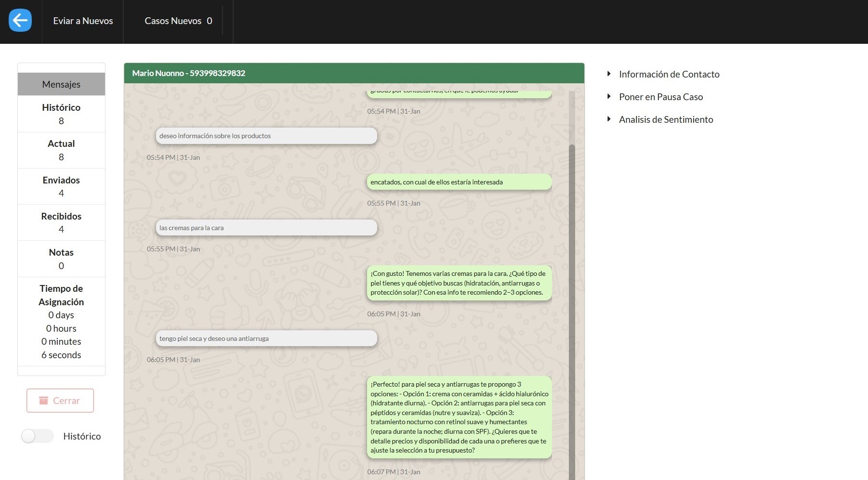868x480 pixels.
Task: Select the Mensajes tab in sidebar
Action: pyautogui.click(x=61, y=84)
